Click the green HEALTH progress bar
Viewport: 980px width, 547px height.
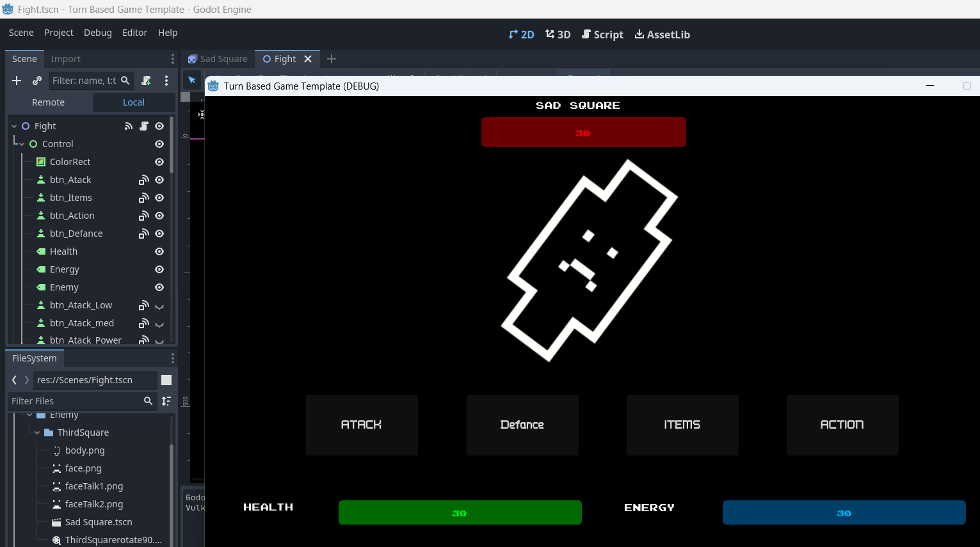point(460,512)
